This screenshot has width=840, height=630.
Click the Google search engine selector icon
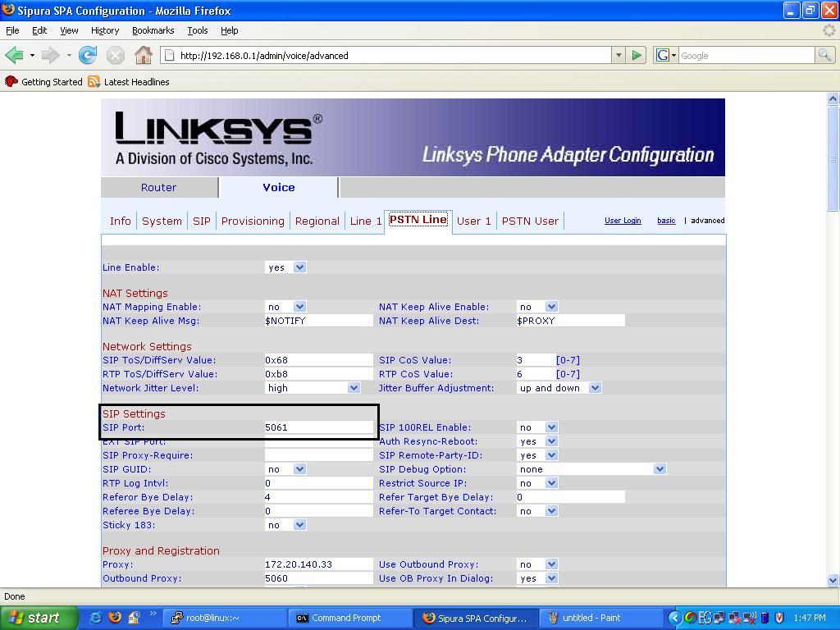pos(666,55)
